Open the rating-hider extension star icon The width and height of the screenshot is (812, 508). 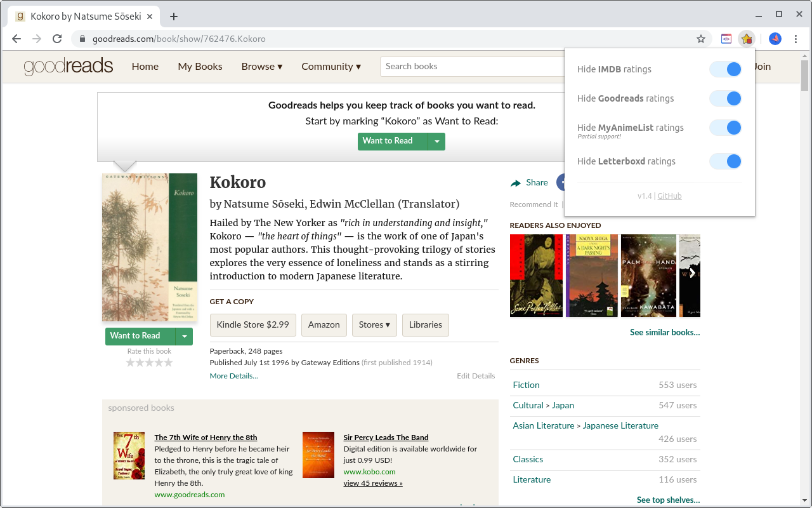point(747,39)
